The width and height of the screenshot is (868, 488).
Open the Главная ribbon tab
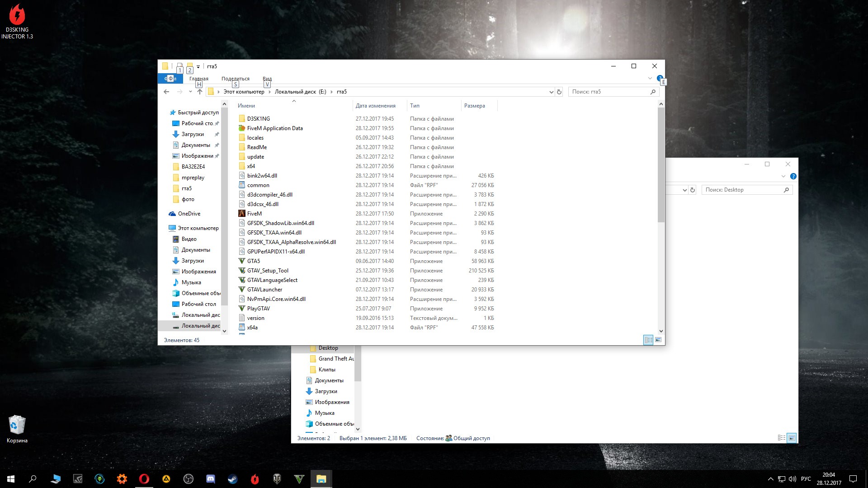coord(199,79)
